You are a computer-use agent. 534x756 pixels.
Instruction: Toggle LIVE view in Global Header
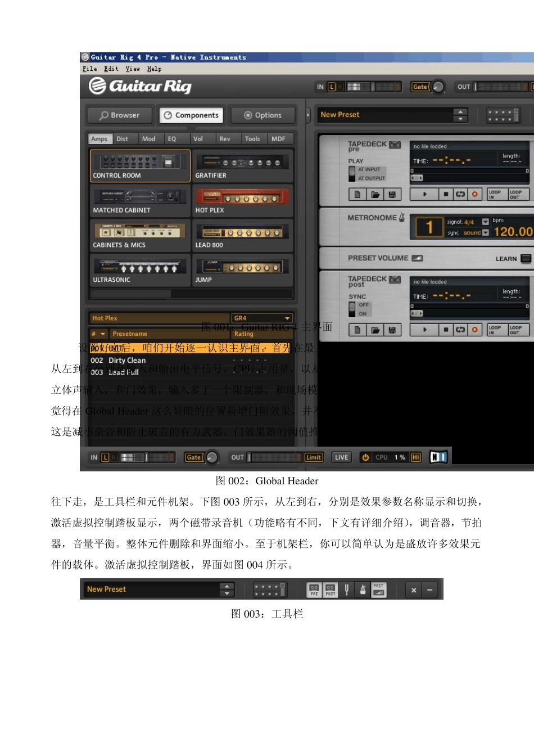(342, 457)
